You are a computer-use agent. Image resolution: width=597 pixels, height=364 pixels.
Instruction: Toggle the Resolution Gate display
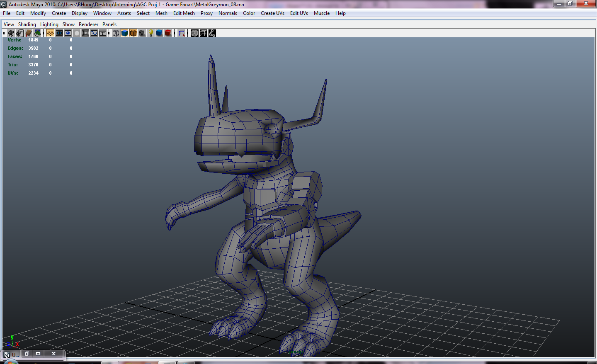click(68, 33)
